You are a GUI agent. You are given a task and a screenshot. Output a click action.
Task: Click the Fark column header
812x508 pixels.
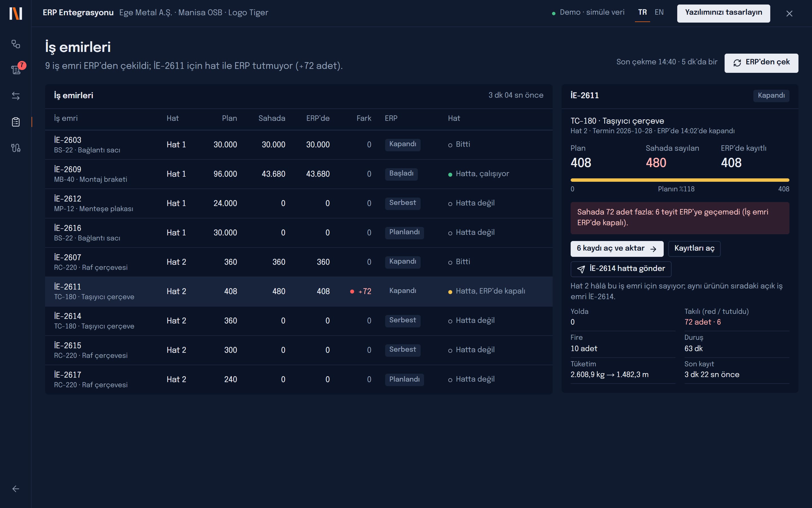point(364,118)
